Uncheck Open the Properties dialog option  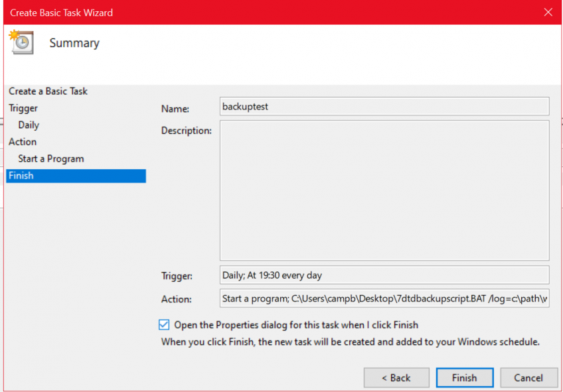(163, 324)
